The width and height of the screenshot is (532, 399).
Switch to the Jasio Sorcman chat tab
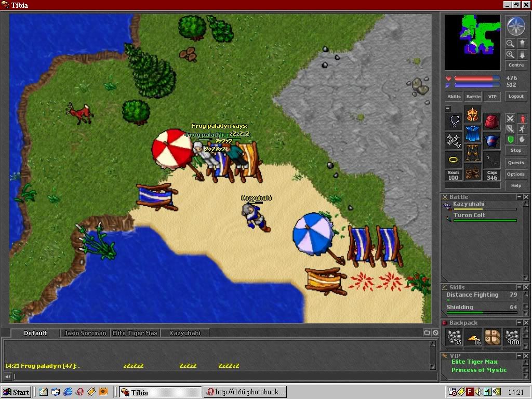click(85, 333)
